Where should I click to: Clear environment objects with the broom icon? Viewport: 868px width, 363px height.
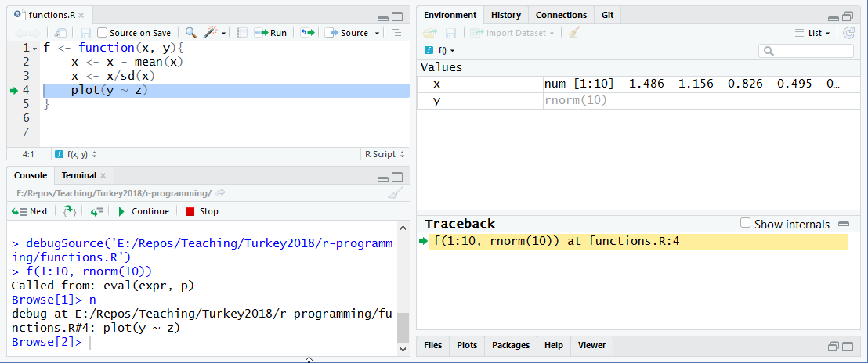(x=574, y=33)
